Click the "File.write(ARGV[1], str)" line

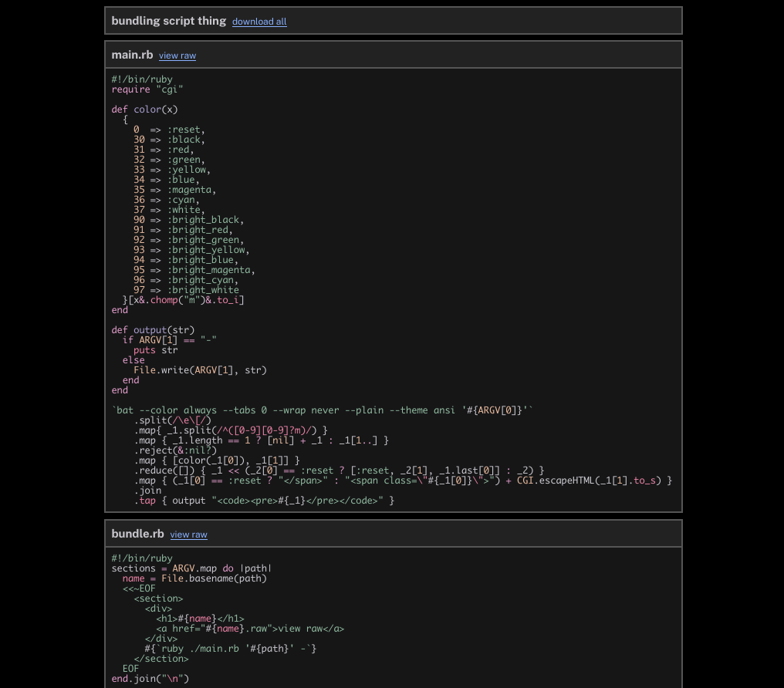point(200,370)
